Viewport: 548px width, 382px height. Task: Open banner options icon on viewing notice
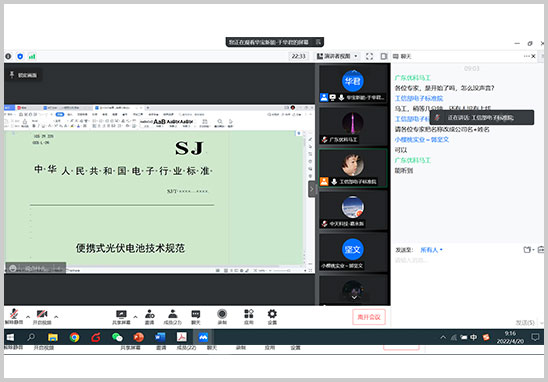[318, 42]
